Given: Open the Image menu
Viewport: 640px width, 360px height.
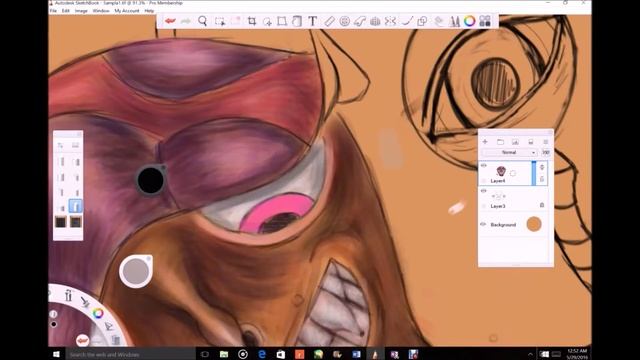Looking at the screenshot, I should 81,11.
